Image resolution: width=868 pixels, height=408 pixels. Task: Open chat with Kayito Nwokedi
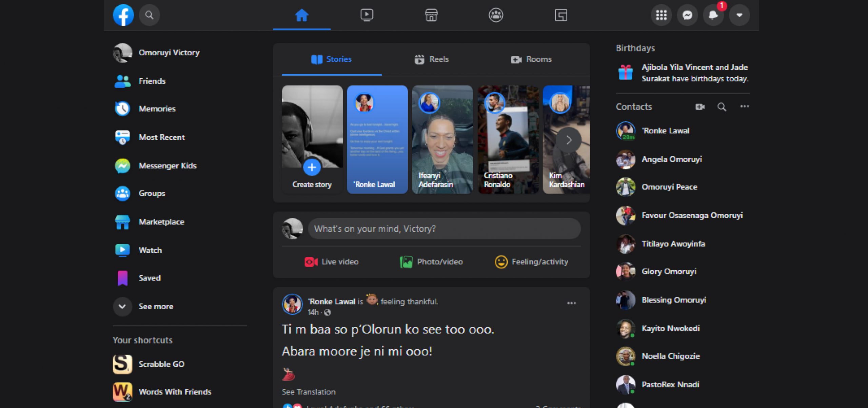pyautogui.click(x=683, y=329)
